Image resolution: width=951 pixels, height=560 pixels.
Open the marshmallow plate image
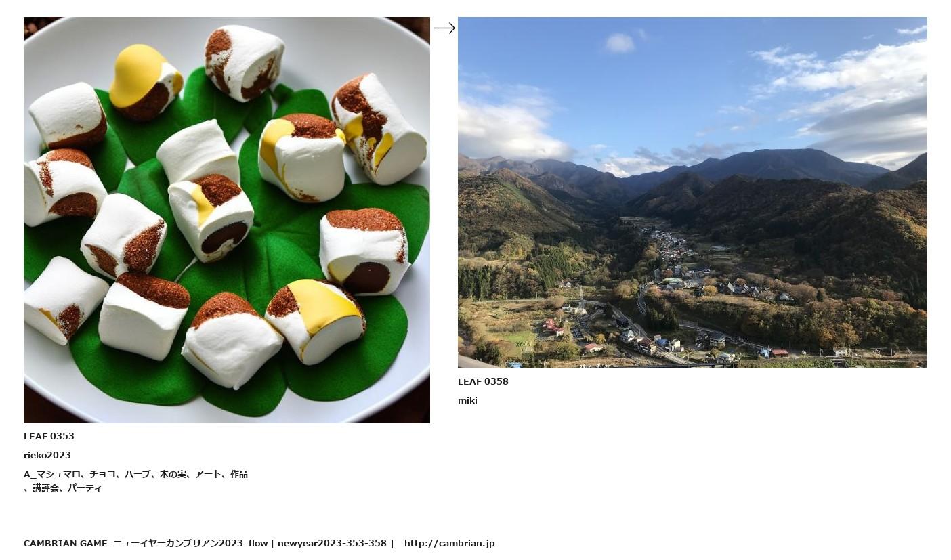pos(227,220)
